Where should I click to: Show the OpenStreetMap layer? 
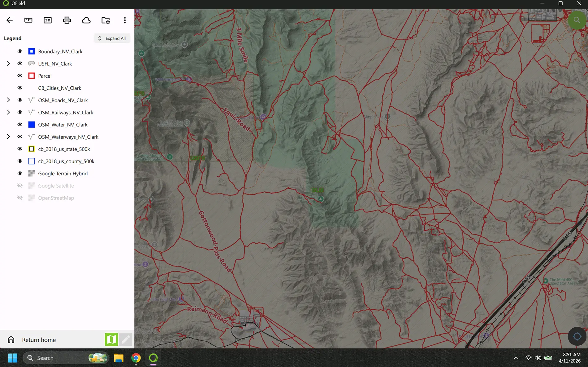[20, 198]
